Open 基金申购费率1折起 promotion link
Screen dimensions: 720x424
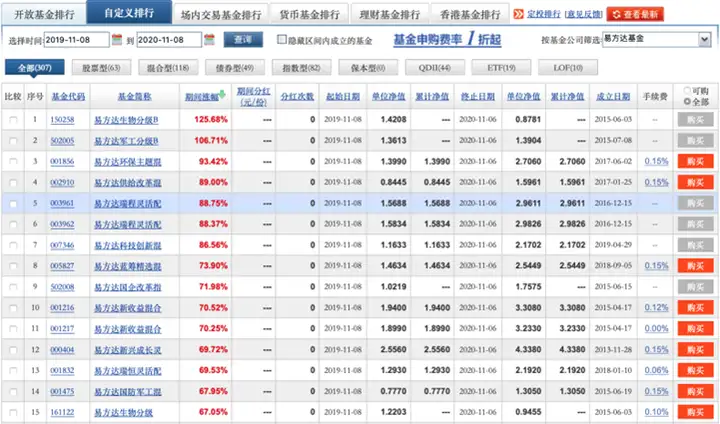[x=447, y=40]
